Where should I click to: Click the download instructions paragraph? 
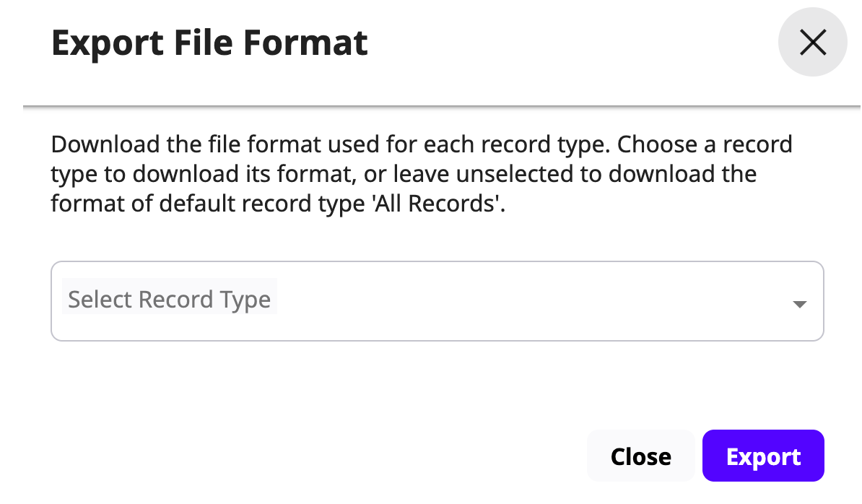(422, 174)
